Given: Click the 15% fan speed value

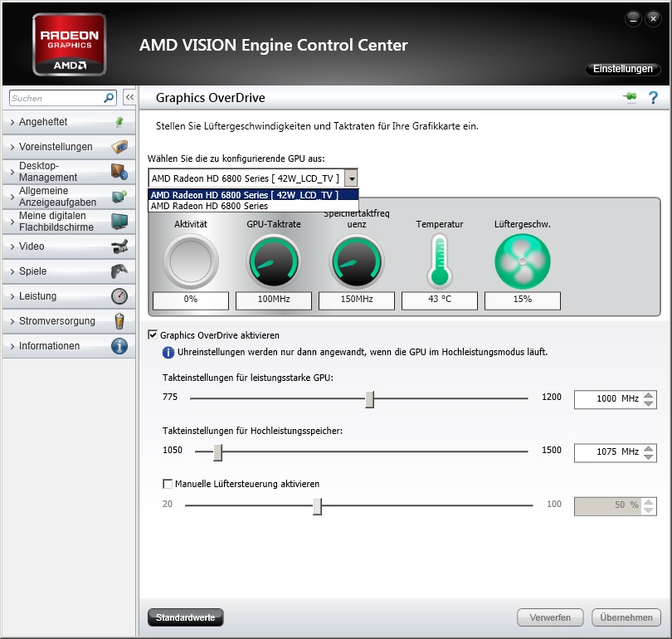Looking at the screenshot, I should [523, 300].
